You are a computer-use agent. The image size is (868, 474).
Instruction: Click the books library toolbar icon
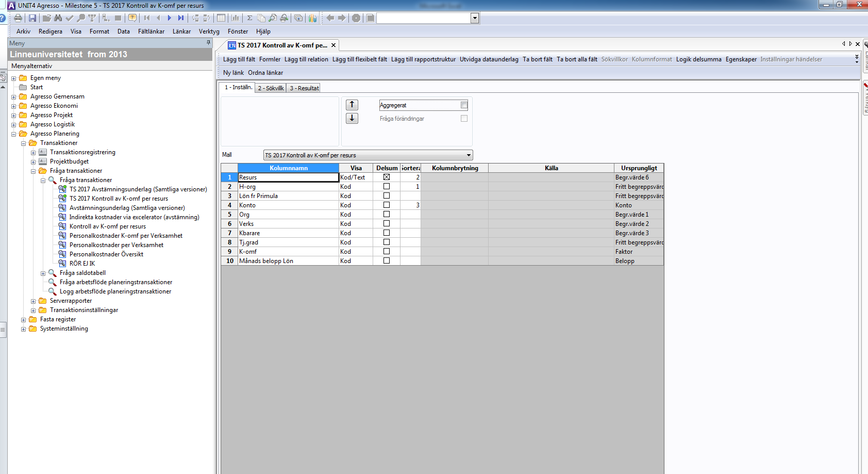tap(313, 18)
